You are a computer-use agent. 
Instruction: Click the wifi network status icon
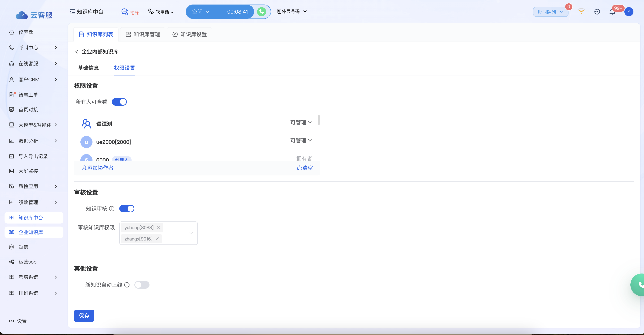581,12
